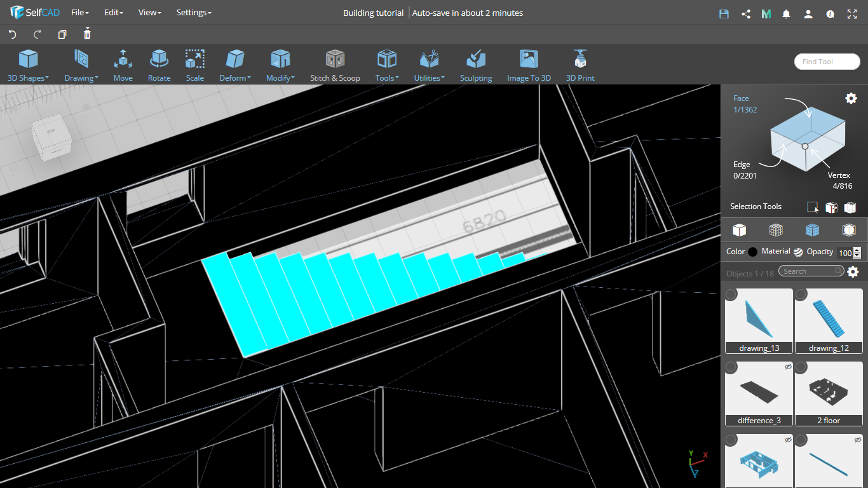Switch to solid view mode cube
The height and width of the screenshot is (488, 868).
[739, 229]
